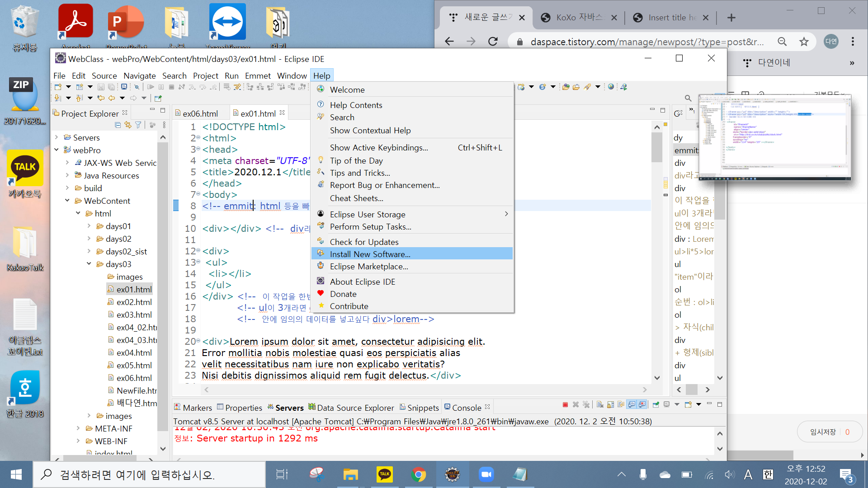The height and width of the screenshot is (488, 868).
Task: Click the filter icon in Project Explorer
Action: click(138, 125)
